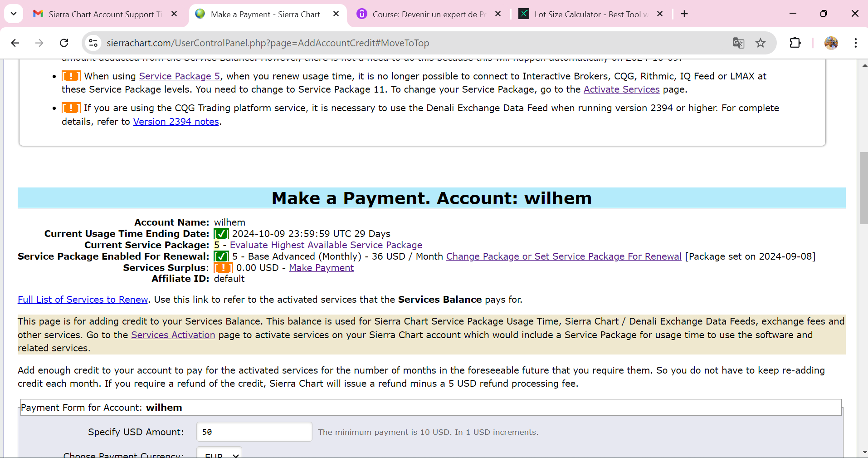Image resolution: width=868 pixels, height=458 pixels.
Task: Click the 0.00 USD surplus value
Action: click(x=257, y=268)
